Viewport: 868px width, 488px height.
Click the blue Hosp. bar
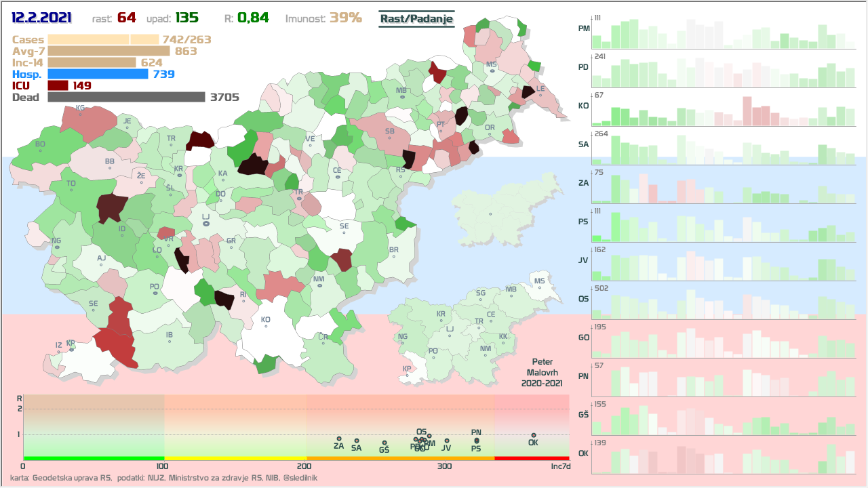coord(98,74)
